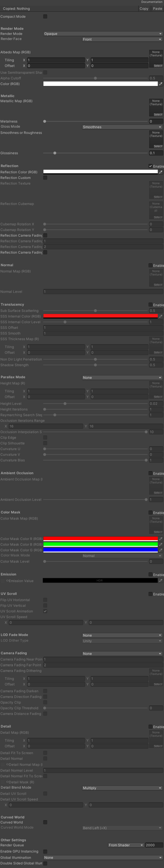Click the Metalness value field

[156, 121]
